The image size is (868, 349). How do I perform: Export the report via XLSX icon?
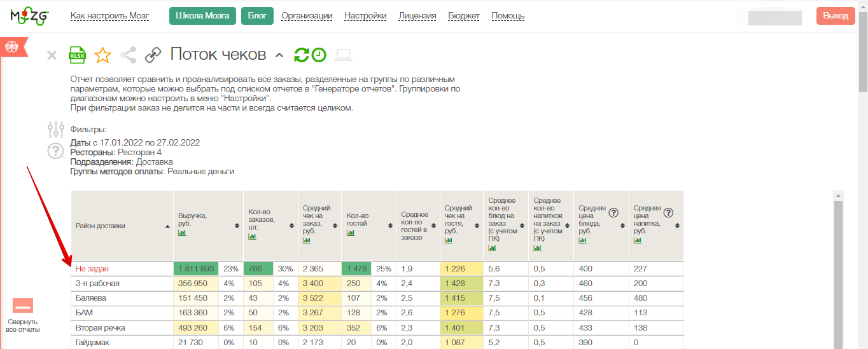pyautogui.click(x=77, y=55)
